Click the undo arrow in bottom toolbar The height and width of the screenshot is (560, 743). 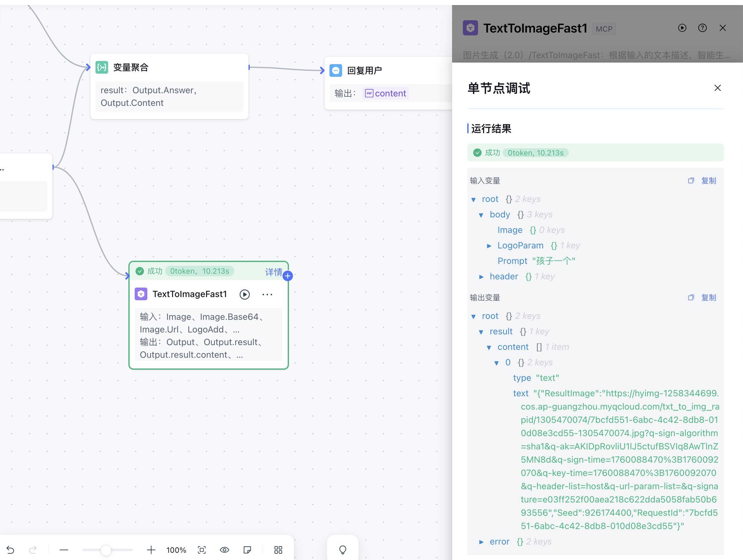pyautogui.click(x=10, y=550)
